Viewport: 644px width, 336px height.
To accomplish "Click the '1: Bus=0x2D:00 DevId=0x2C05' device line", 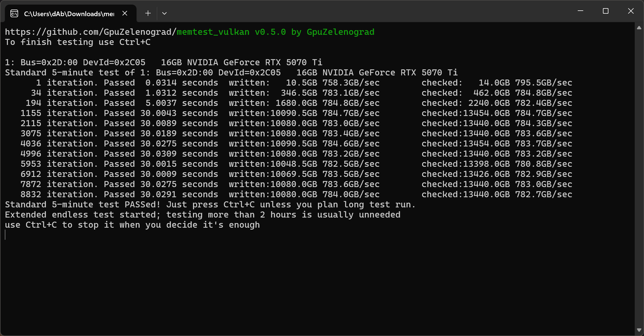I will click(164, 62).
